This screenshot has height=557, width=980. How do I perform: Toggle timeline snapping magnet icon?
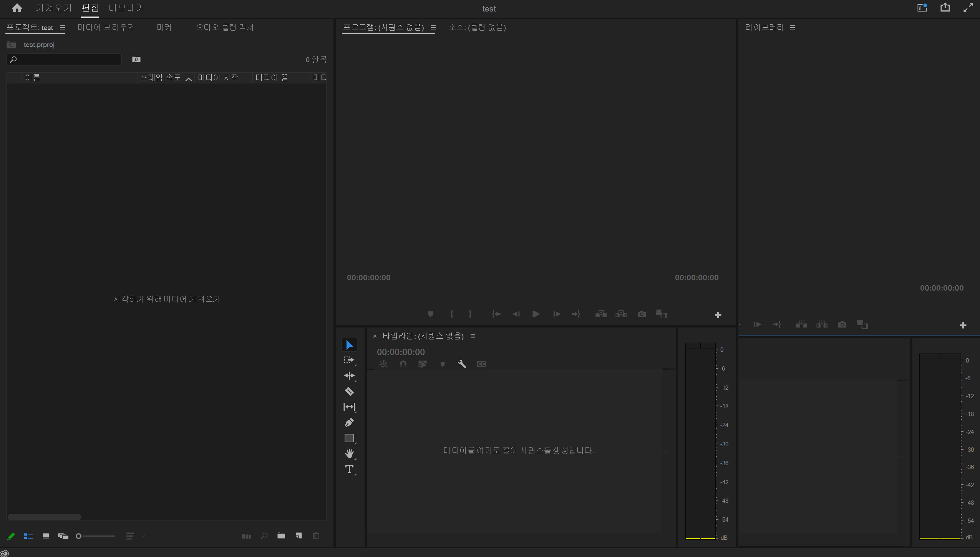click(403, 364)
